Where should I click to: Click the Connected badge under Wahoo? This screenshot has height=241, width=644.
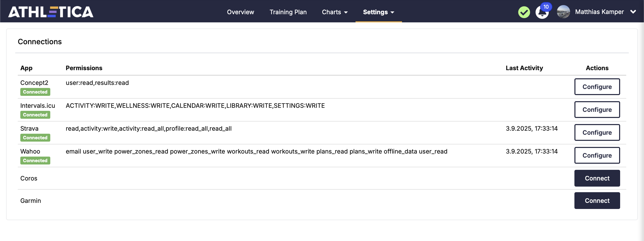(x=35, y=161)
